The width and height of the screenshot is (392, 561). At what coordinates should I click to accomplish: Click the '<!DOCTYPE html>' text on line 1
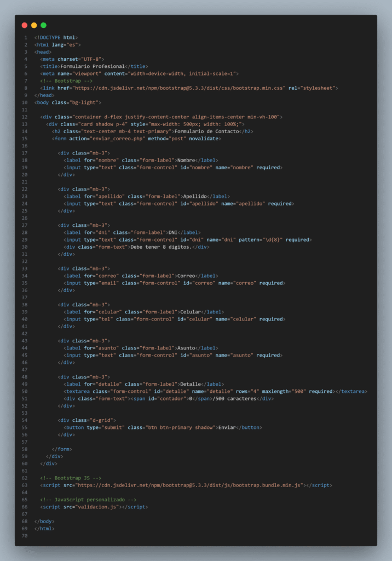coord(56,38)
